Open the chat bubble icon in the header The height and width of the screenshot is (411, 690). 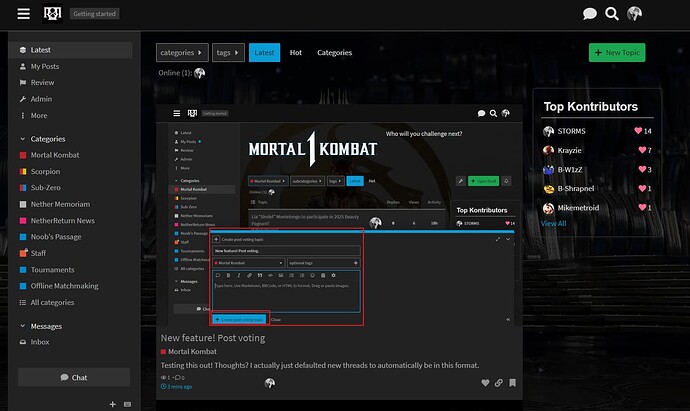pyautogui.click(x=590, y=14)
